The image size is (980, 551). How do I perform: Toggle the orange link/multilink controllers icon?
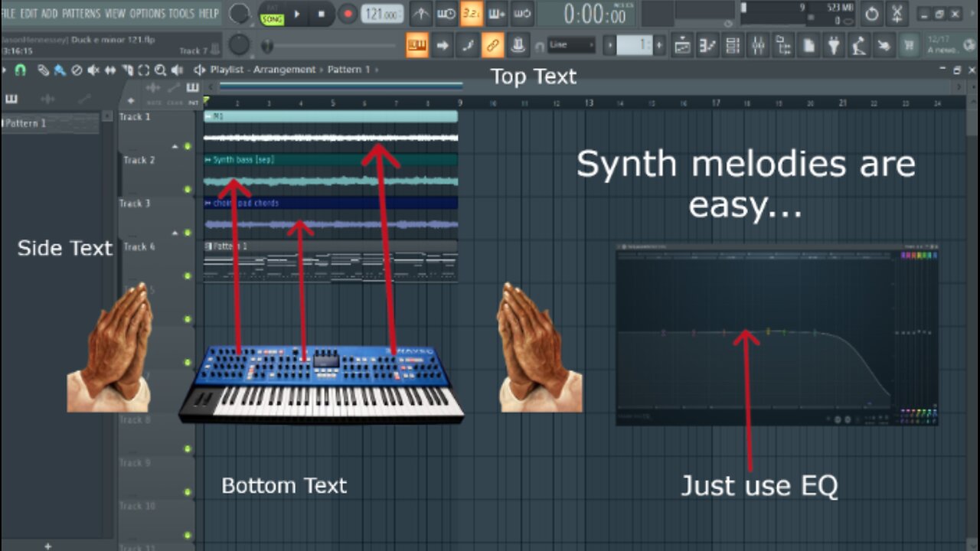pyautogui.click(x=493, y=46)
